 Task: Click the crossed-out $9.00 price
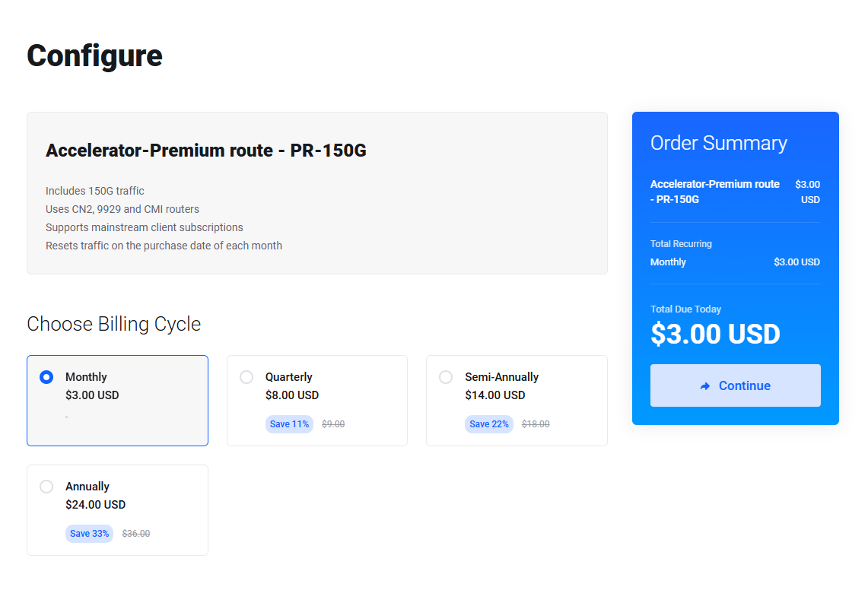coord(333,424)
